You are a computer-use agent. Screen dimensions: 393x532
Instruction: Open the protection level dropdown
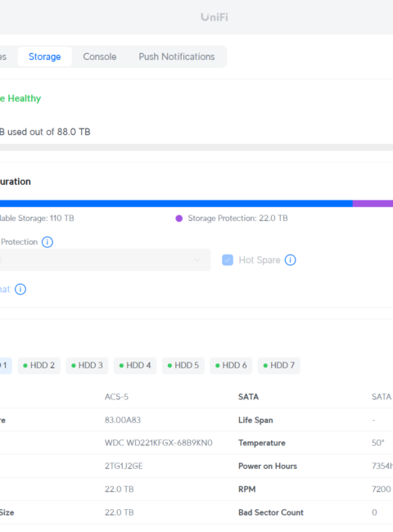tap(105, 260)
